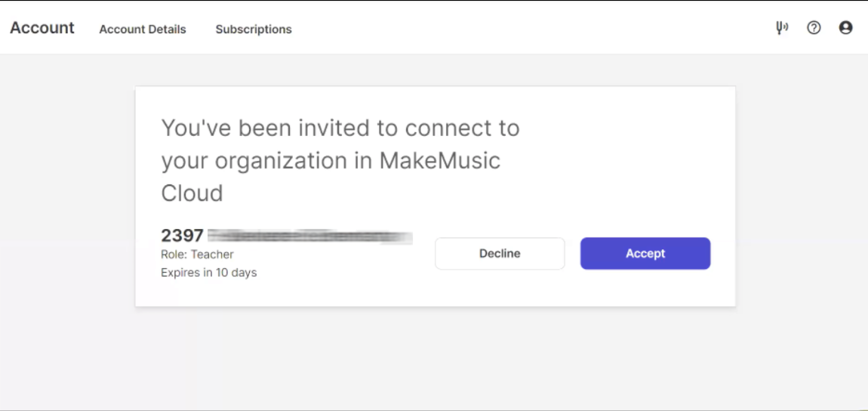Open the Subscriptions tab
868x411 pixels.
(254, 29)
